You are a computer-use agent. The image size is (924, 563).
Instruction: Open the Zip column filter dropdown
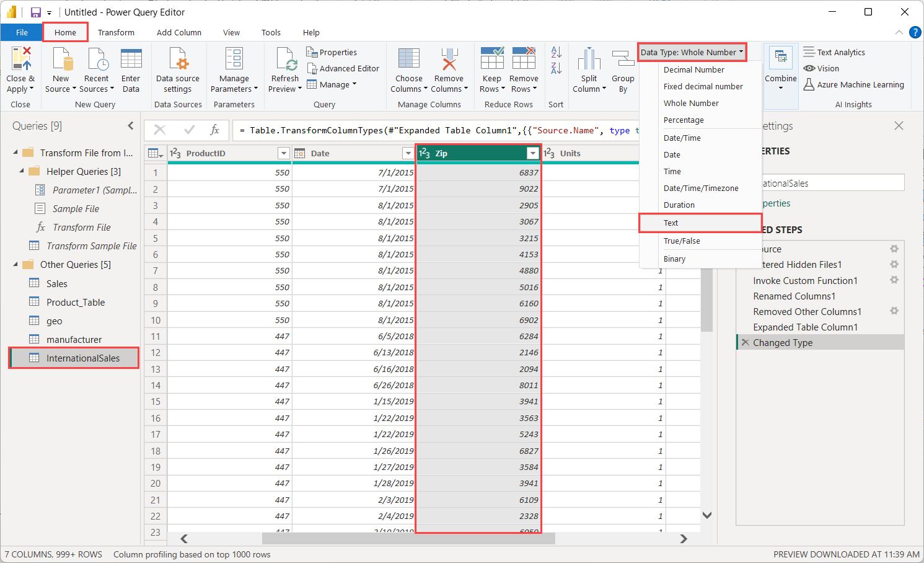click(x=532, y=153)
